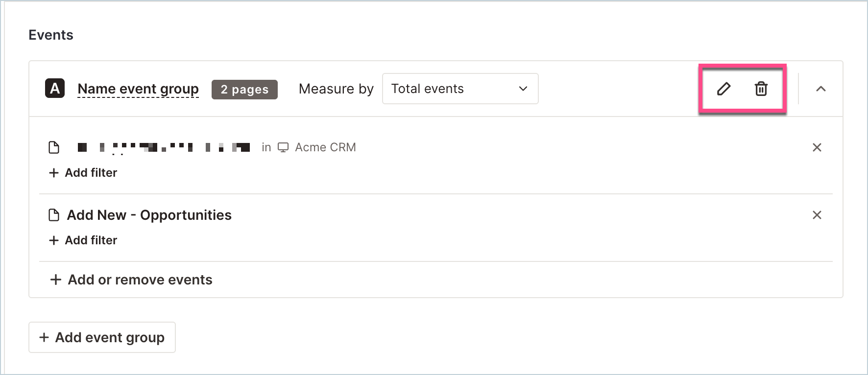
Task: Collapse event group A with chevron
Action: (821, 89)
